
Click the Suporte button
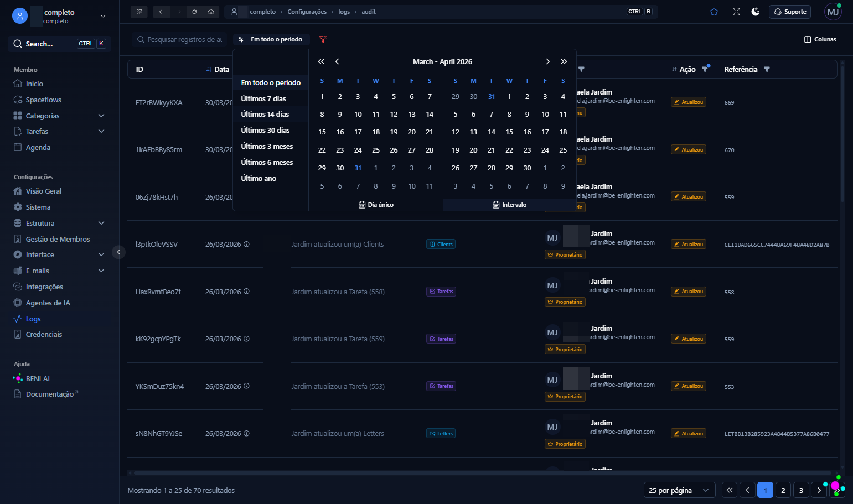[790, 11]
